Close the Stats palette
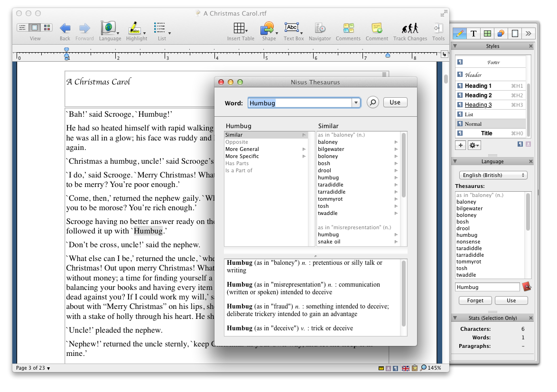This screenshot has height=392, width=557. 531,318
